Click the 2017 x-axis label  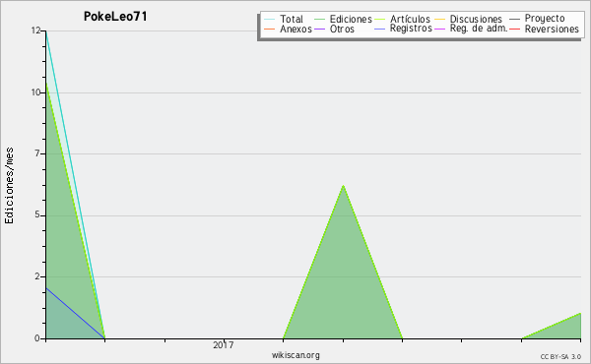click(224, 344)
